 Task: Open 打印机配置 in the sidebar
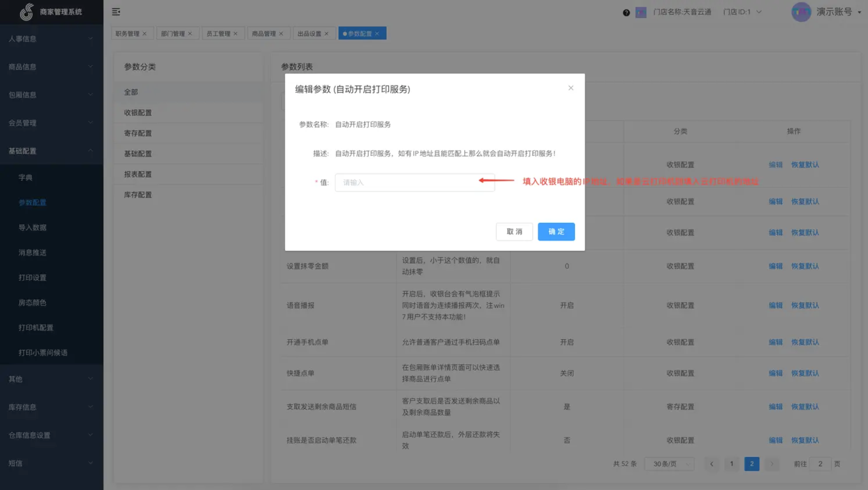coord(36,327)
